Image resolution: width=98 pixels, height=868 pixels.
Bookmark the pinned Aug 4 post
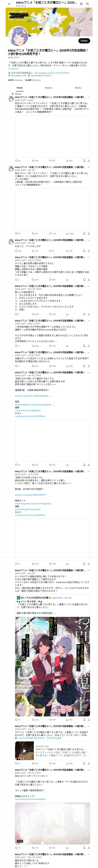coord(84,161)
